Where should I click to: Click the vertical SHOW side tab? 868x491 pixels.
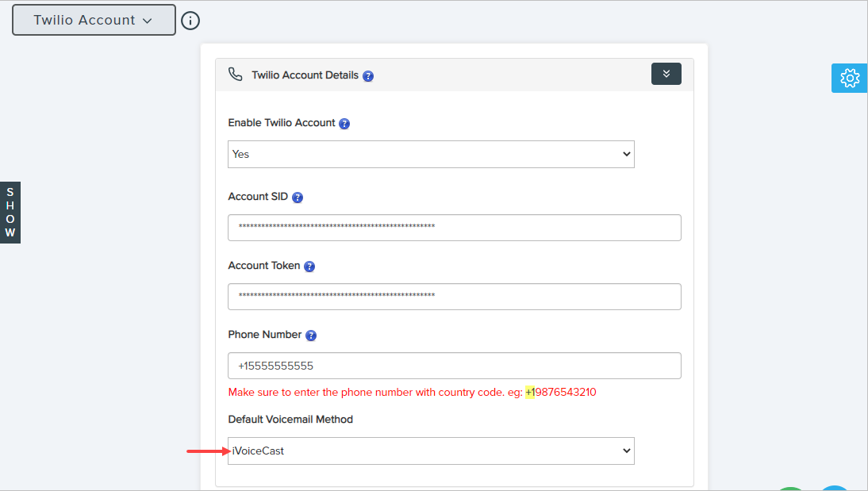[x=10, y=213]
